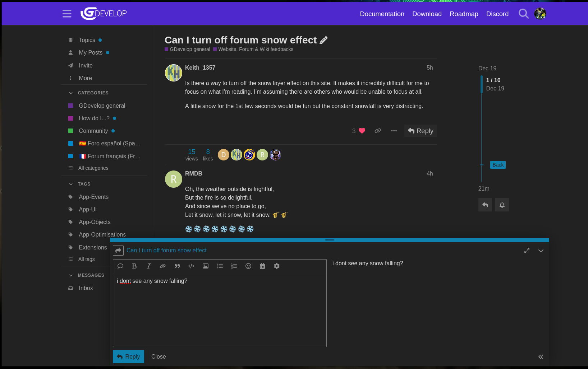The image size is (588, 369).
Task: Collapse the Categories sidebar section
Action: coord(71,93)
